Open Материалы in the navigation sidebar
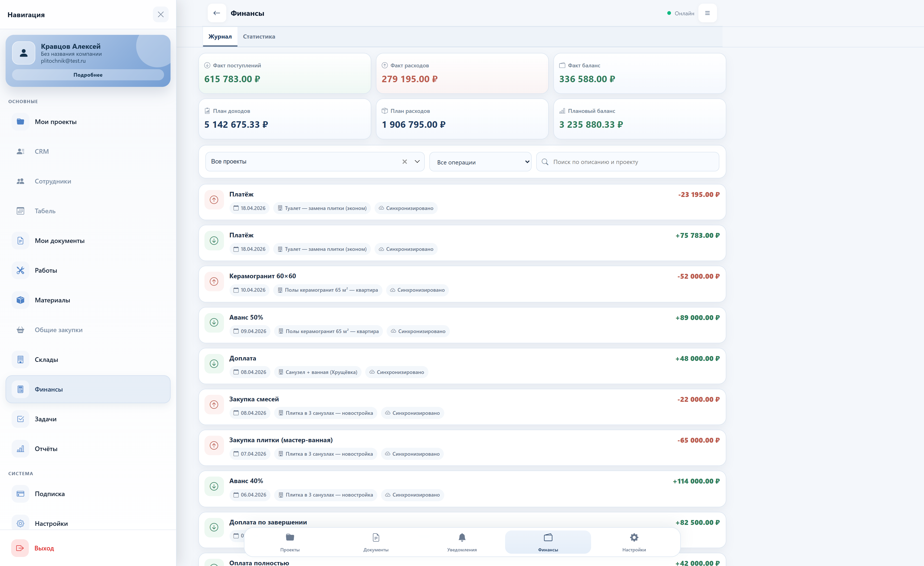924x566 pixels. click(52, 300)
